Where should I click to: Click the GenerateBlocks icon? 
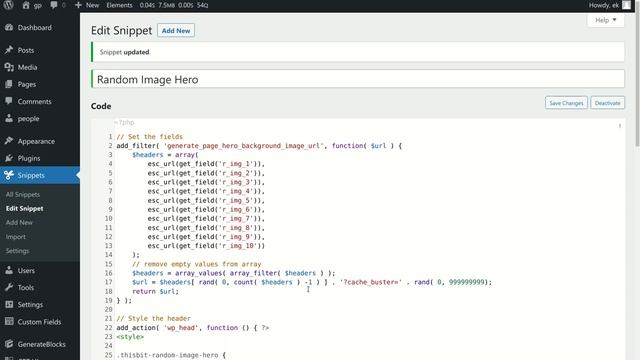point(9,344)
